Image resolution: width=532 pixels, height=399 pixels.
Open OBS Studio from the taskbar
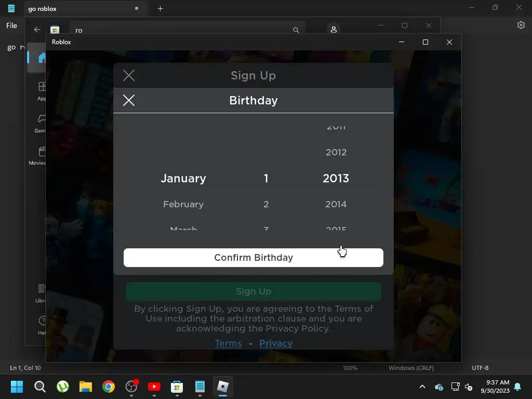tap(131, 387)
